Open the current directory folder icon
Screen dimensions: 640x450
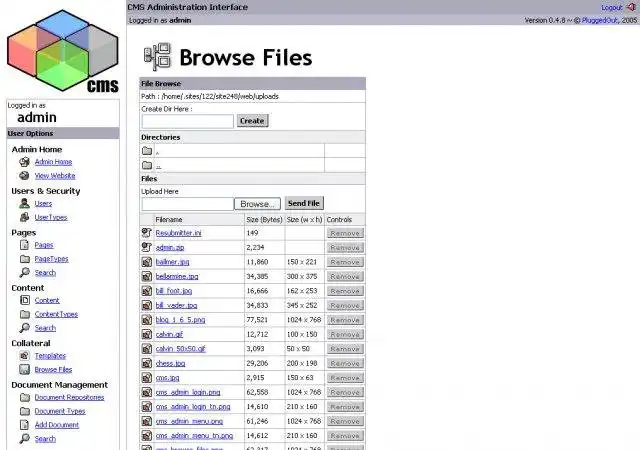point(147,151)
